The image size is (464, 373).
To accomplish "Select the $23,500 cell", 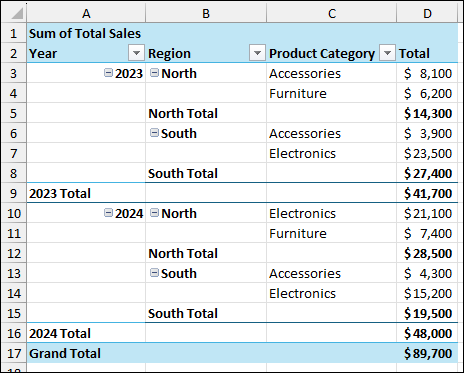I will 427,153.
